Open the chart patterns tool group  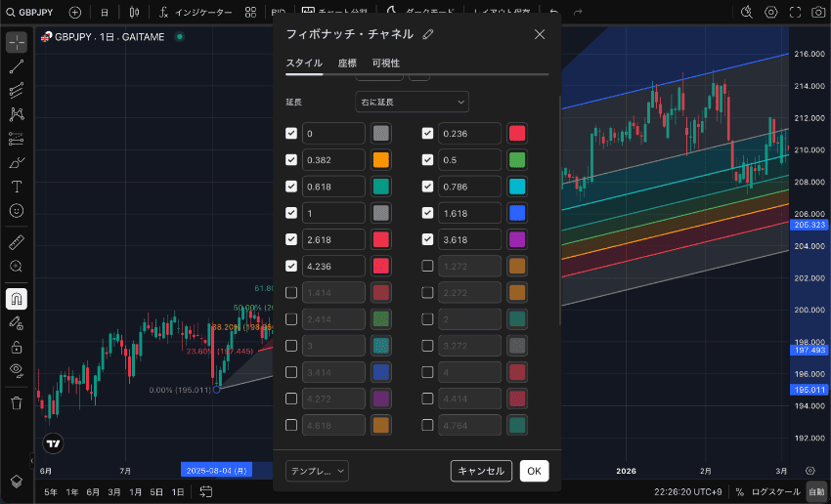click(x=17, y=114)
